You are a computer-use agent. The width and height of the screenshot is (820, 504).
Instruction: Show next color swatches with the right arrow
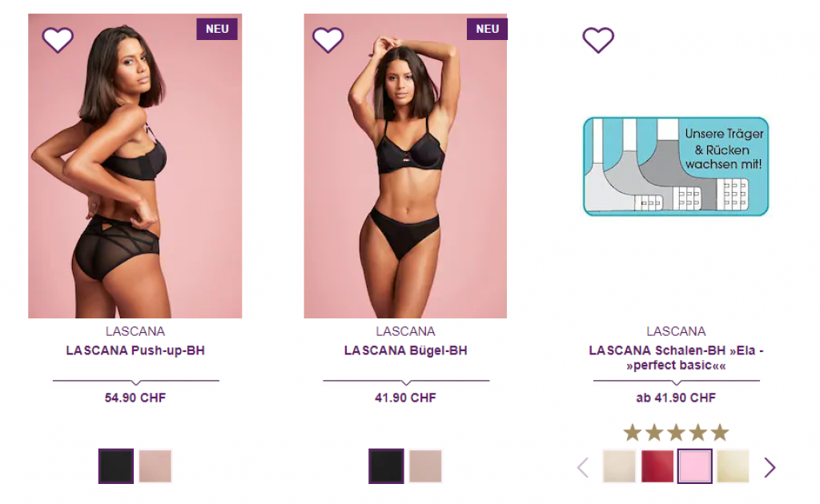pyautogui.click(x=770, y=467)
